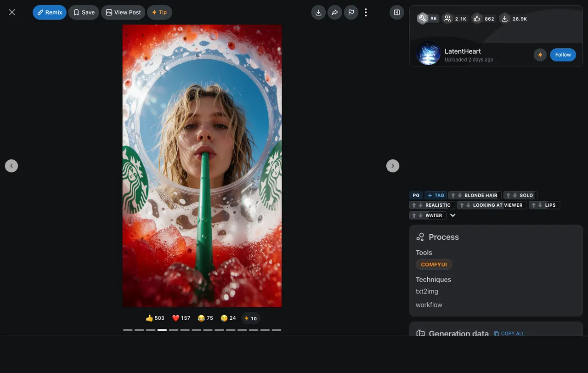The height and width of the screenshot is (373, 588).
Task: React with the heart (157)
Action: coord(181,318)
